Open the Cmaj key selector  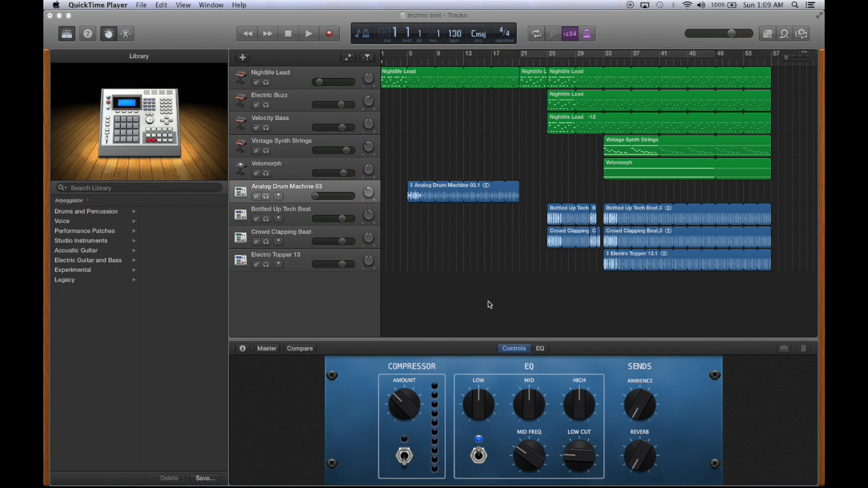click(x=479, y=34)
